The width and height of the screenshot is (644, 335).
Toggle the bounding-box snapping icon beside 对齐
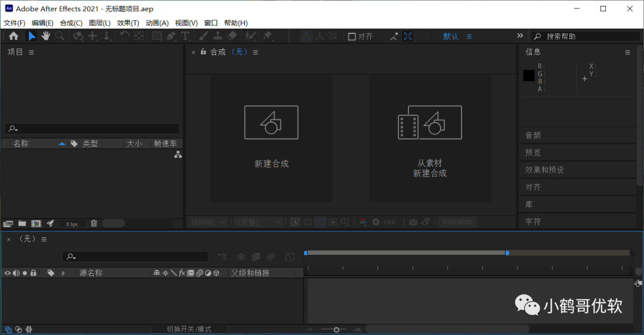[x=408, y=36]
